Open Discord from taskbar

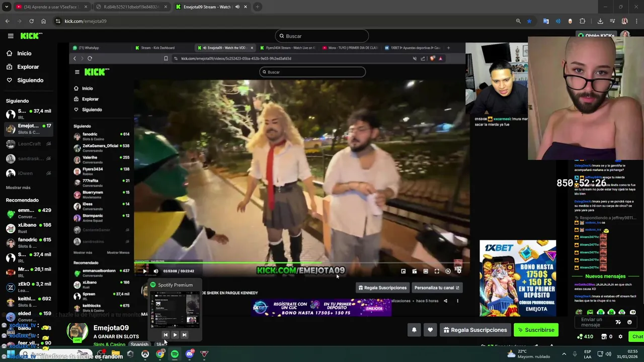point(190,354)
